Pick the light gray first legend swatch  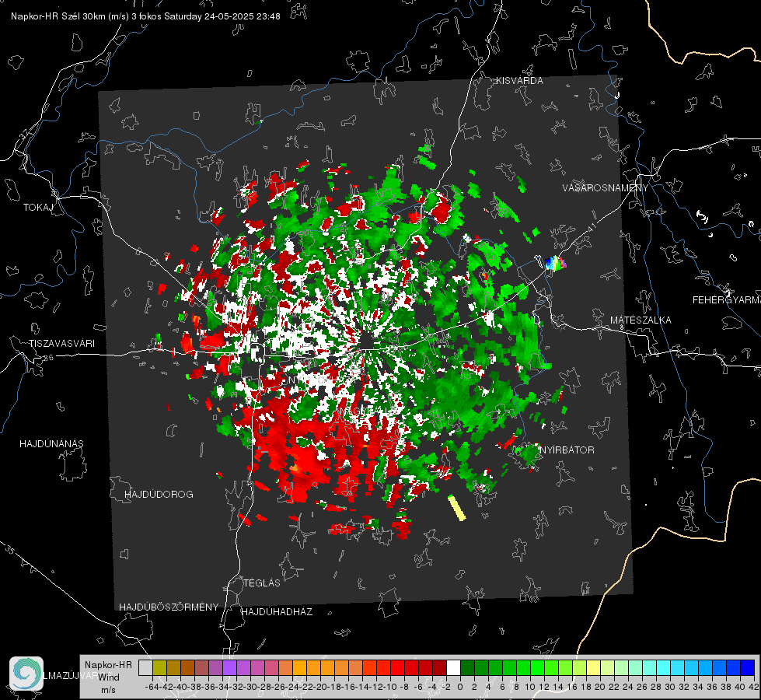145,668
